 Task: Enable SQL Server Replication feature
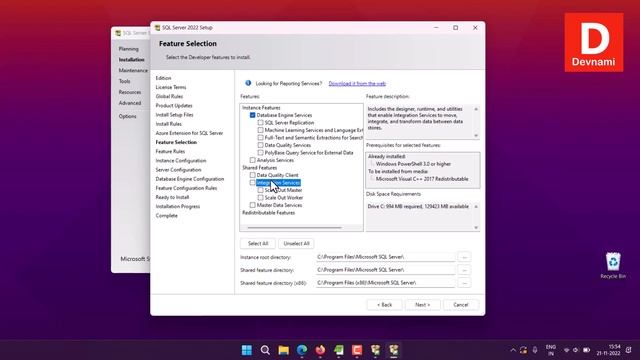[x=260, y=122]
